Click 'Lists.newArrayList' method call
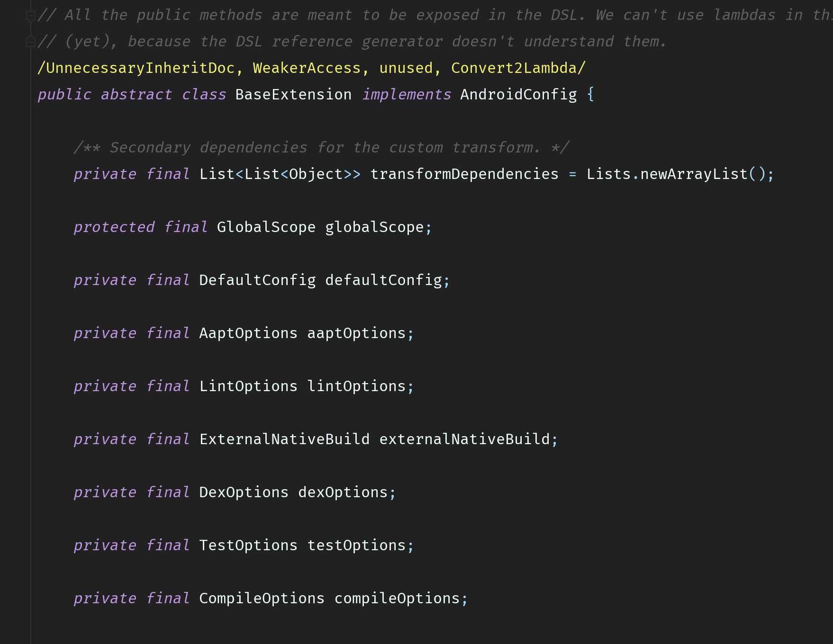This screenshot has width=833, height=644. tap(667, 174)
